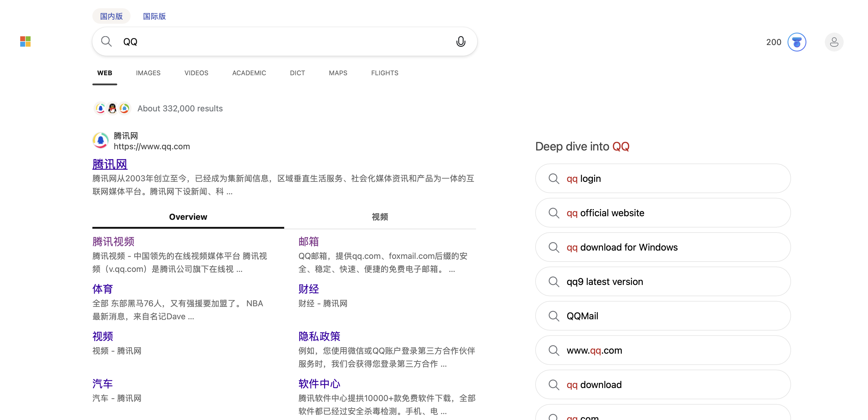The height and width of the screenshot is (420, 868).
Task: Open the IMAGES search tab
Action: click(x=148, y=73)
